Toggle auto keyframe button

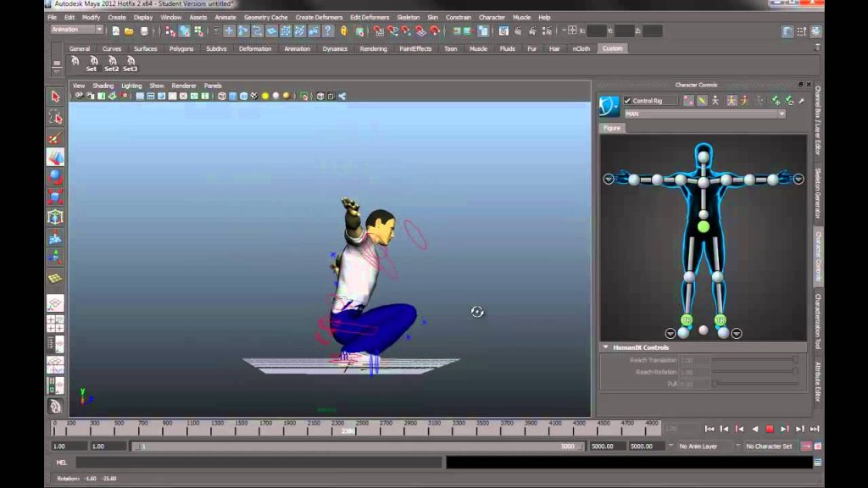point(806,446)
